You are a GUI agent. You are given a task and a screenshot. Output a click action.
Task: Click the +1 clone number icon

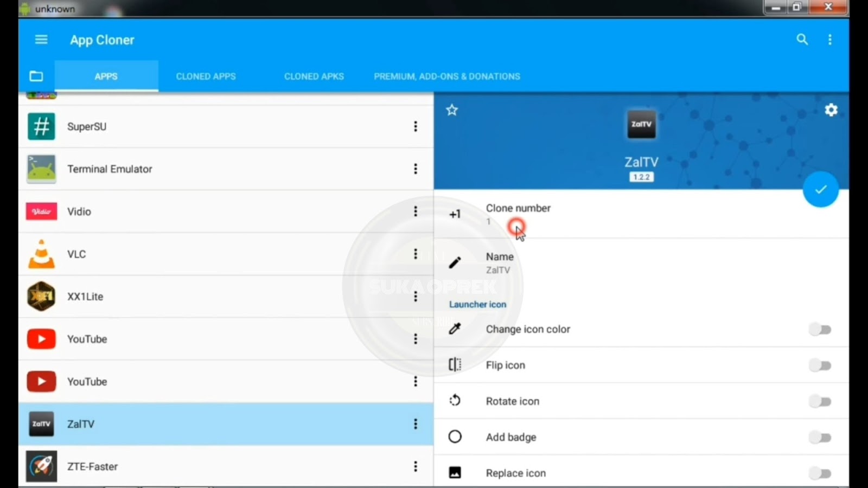coord(455,214)
